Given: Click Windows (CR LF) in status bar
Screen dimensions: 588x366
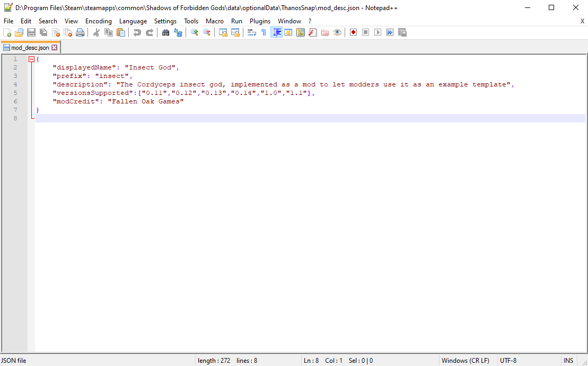Looking at the screenshot, I should (465, 361).
